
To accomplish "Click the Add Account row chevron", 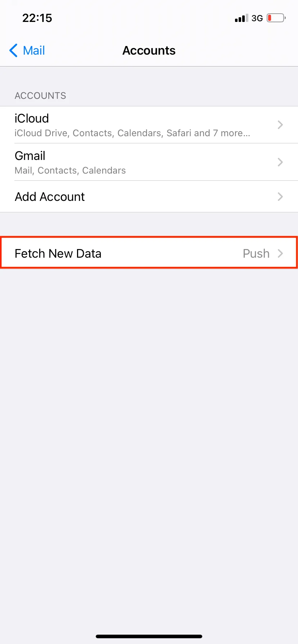I will 280,197.
